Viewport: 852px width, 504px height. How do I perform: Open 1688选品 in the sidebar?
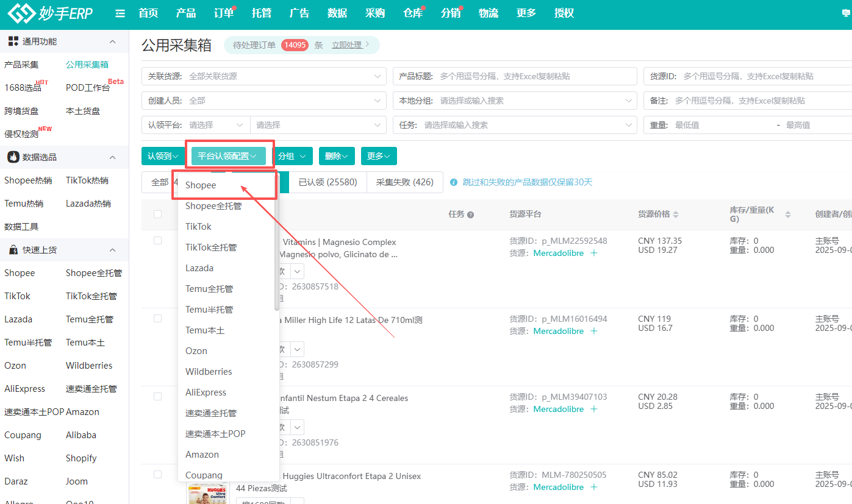23,88
